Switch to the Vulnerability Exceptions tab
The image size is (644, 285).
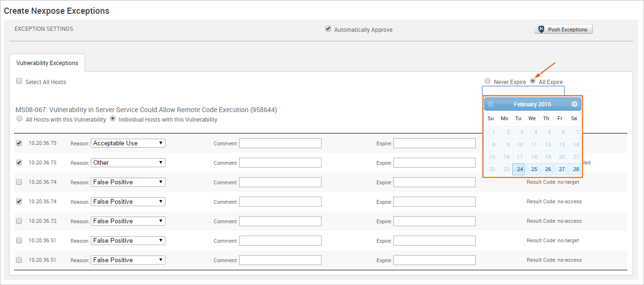click(x=47, y=63)
